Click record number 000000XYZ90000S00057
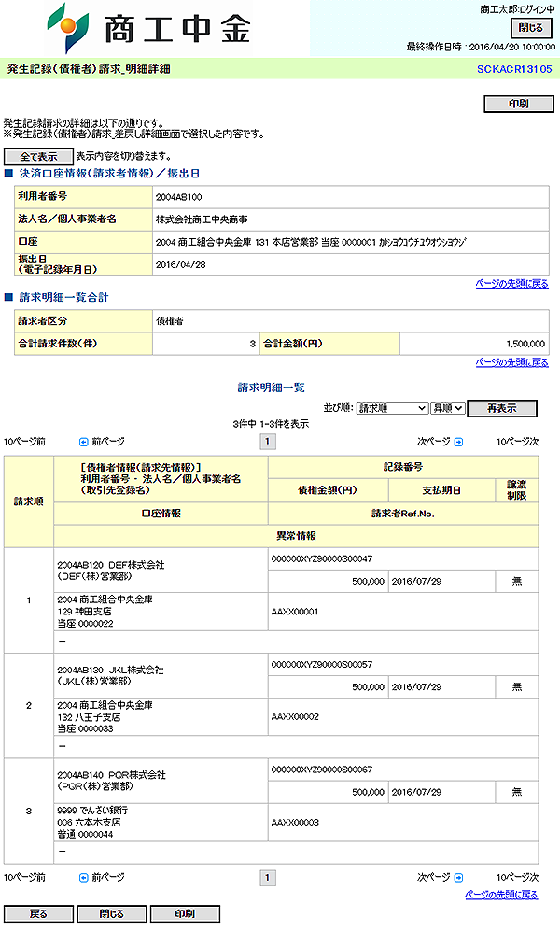Viewport: 560px width, 932px height. pos(322,665)
